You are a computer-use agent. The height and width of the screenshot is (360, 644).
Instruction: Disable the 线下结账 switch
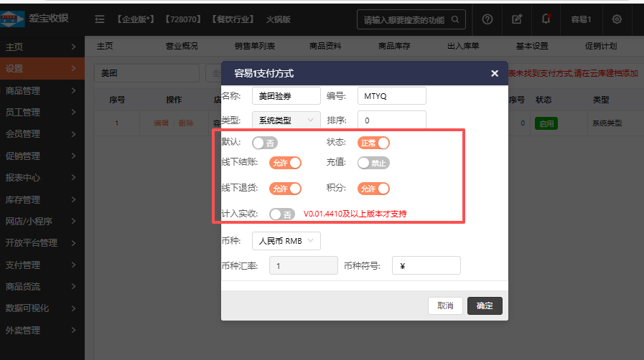click(x=285, y=163)
